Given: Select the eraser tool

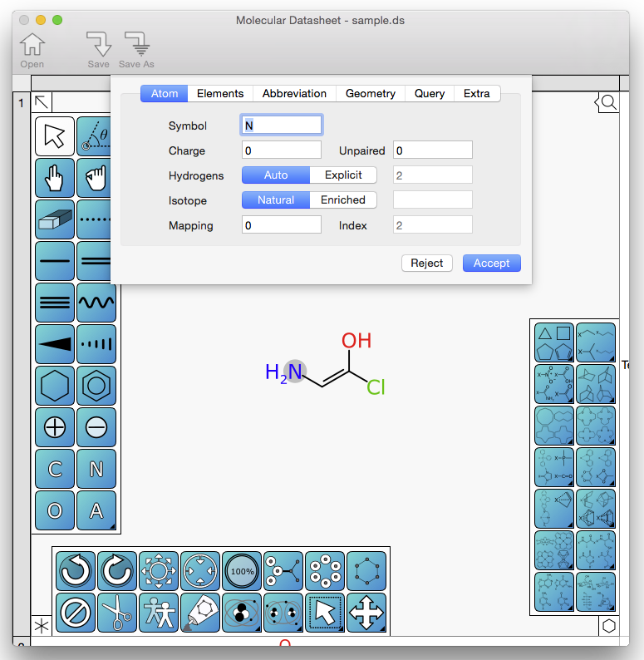Looking at the screenshot, I should pos(55,219).
